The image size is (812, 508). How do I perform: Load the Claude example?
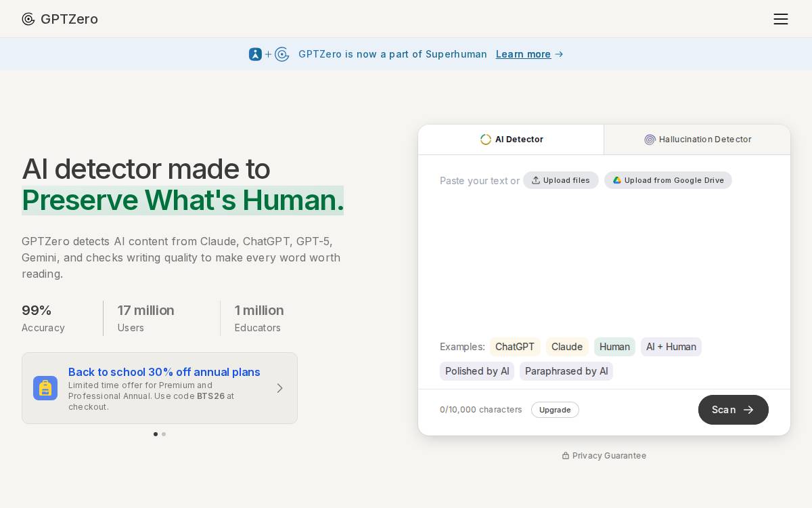pos(567,347)
